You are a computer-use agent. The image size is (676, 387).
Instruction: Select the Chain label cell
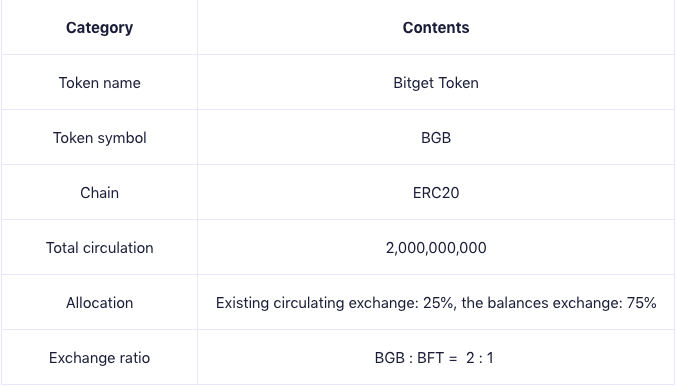[x=99, y=193]
